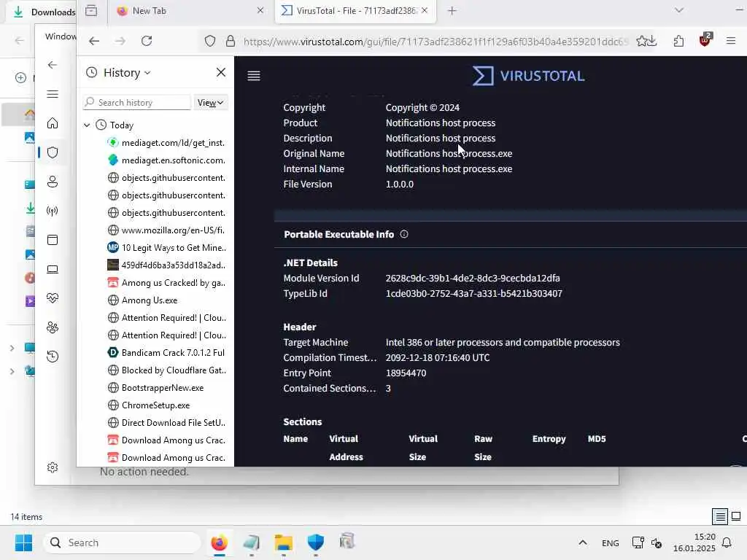Open a new Firefox tab
This screenshot has height=560, width=747.
coord(452,10)
